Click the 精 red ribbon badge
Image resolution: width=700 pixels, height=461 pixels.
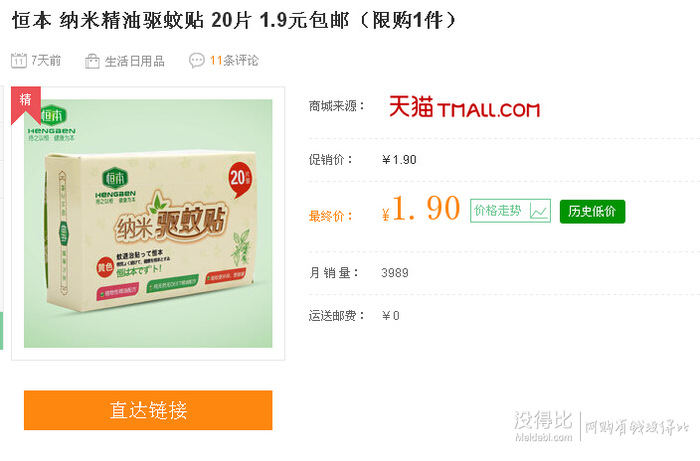[x=26, y=104]
